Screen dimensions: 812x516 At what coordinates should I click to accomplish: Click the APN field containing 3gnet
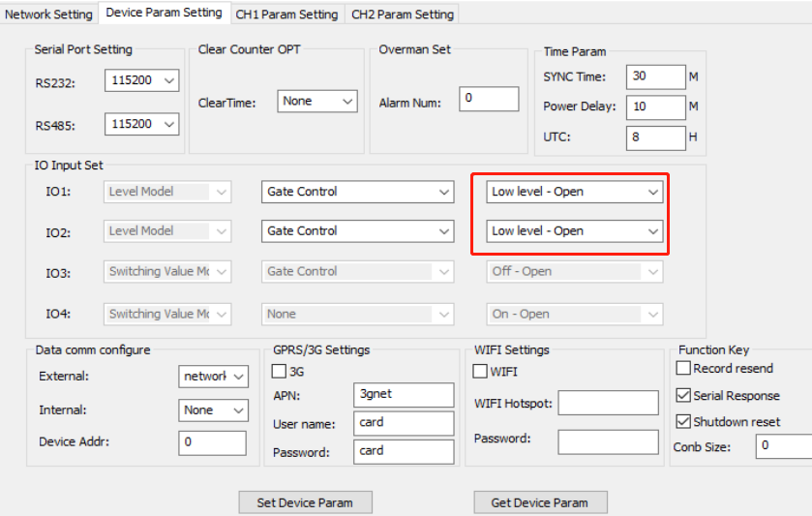tap(404, 395)
